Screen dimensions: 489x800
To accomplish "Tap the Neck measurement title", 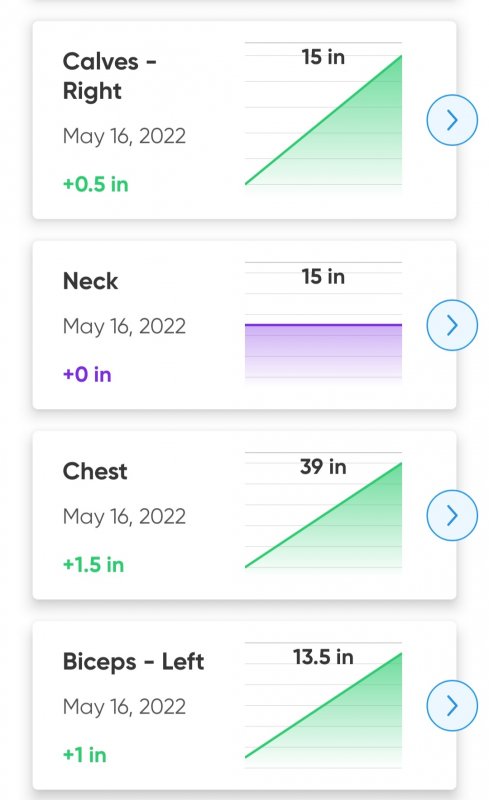I will coord(90,281).
